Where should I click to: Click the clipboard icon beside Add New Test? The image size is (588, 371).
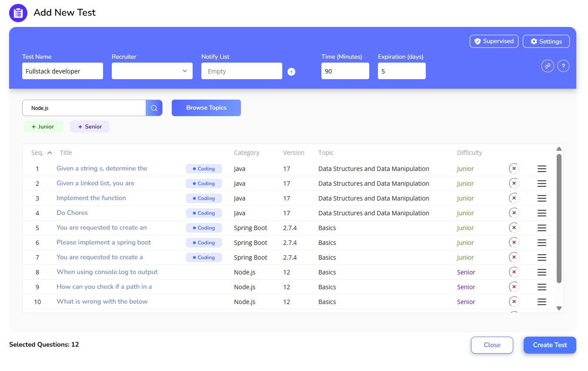pyautogui.click(x=18, y=13)
